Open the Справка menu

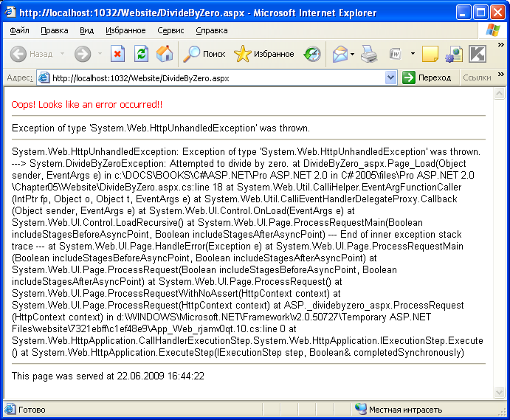tap(212, 30)
